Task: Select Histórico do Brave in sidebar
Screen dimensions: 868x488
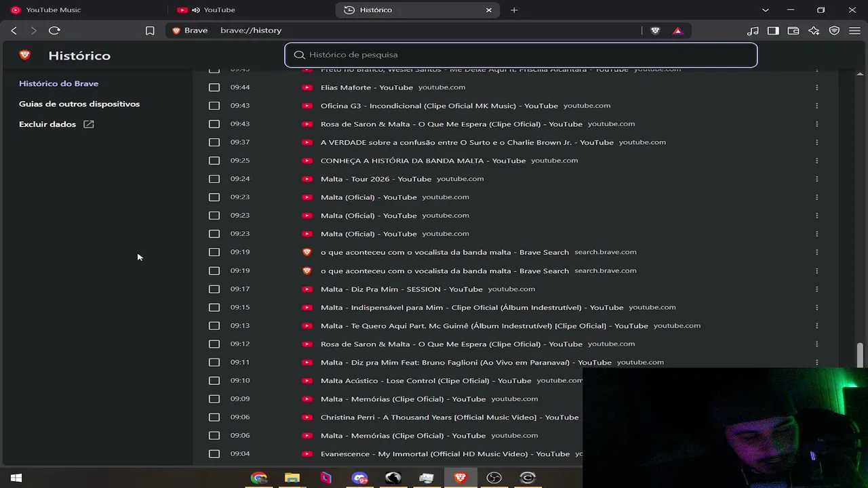Action: (59, 83)
